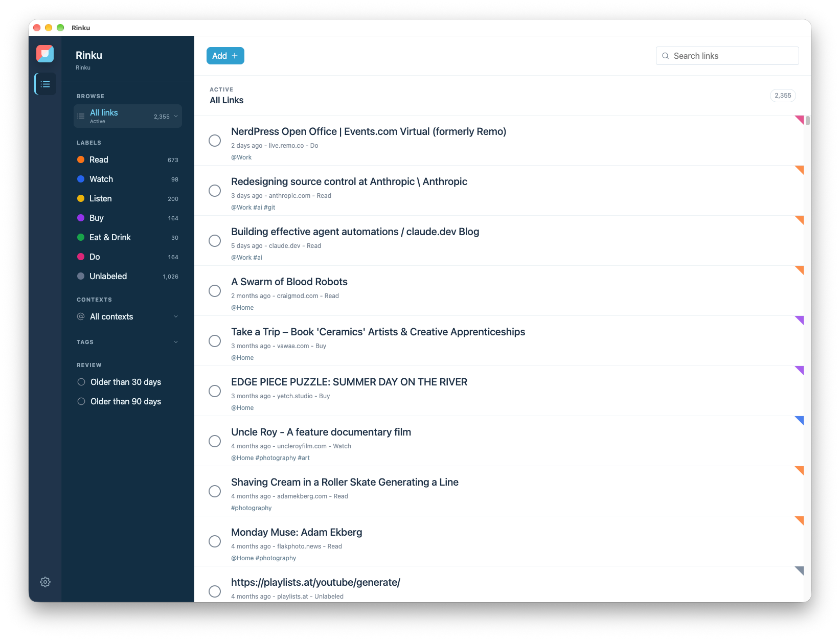
Task: Tick the A Swarm of Blood Robots circle
Action: (215, 291)
